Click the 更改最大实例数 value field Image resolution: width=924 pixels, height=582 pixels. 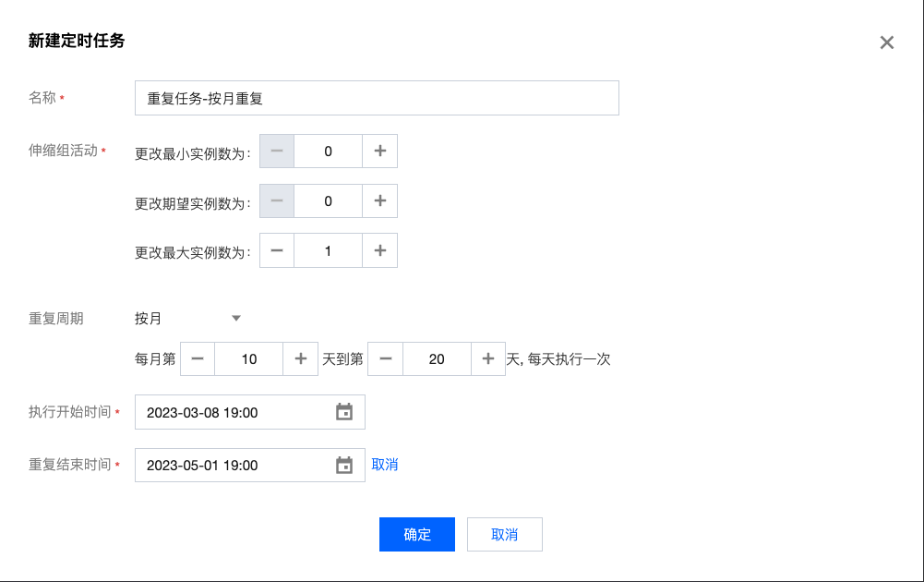coord(328,251)
